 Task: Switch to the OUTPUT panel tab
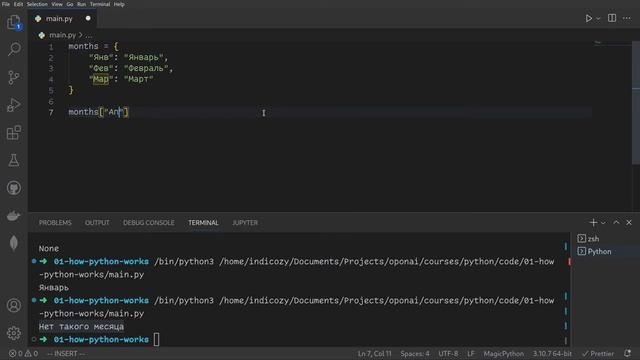click(97, 223)
